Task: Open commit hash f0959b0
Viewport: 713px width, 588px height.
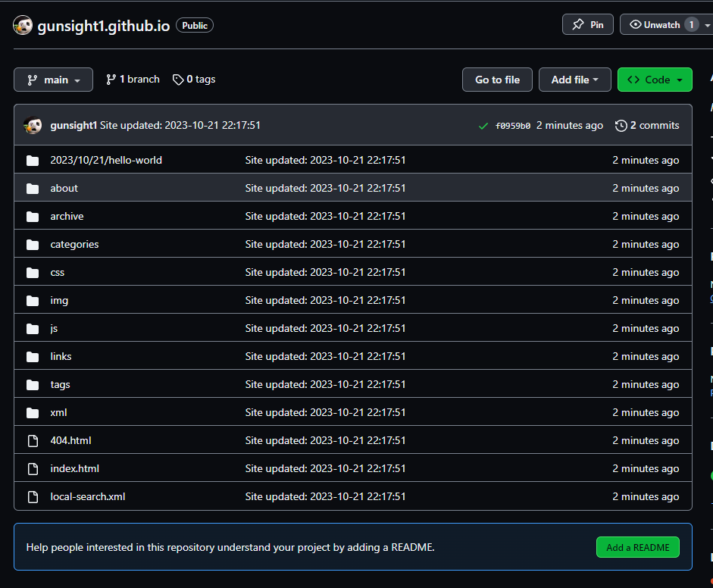Action: point(512,126)
